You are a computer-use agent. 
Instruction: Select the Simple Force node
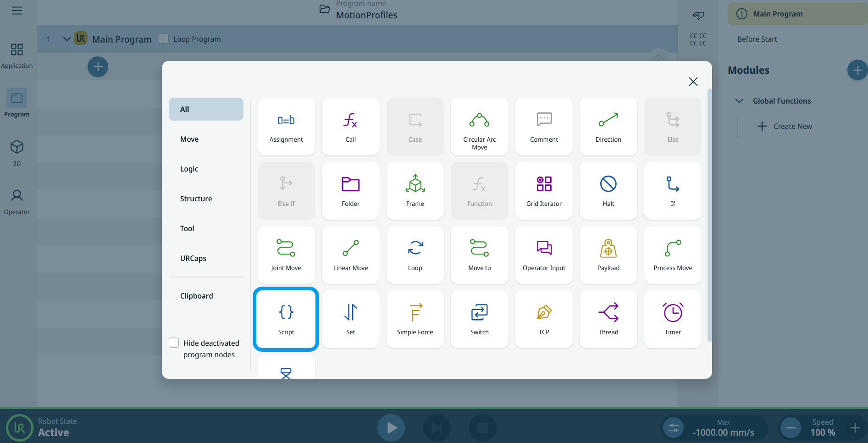(x=415, y=319)
